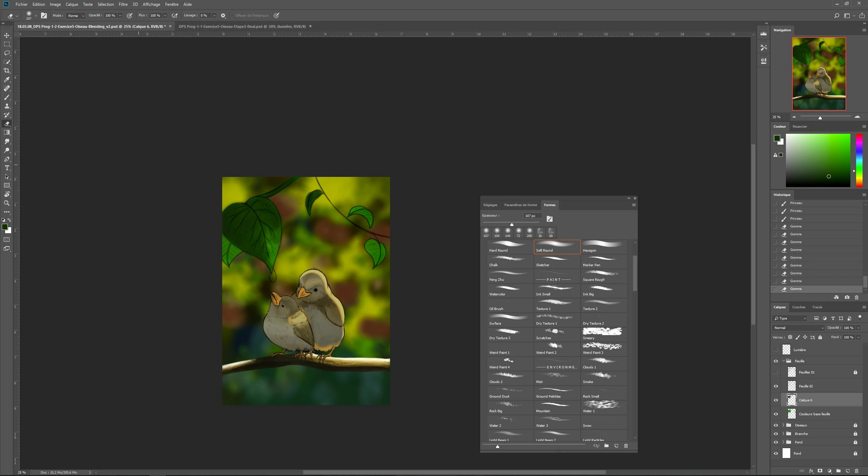Click the foreground color swatch in Couleur panel
This screenshot has height=476, width=868.
point(777,138)
